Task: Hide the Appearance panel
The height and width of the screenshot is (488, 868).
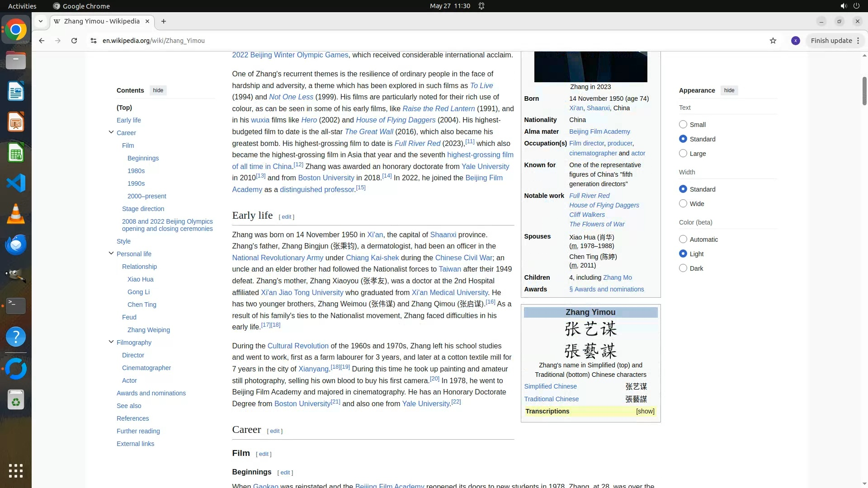Action: pyautogui.click(x=729, y=90)
